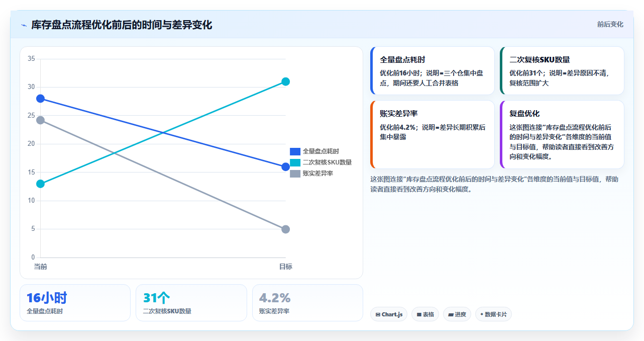Image resolution: width=644 pixels, height=341 pixels.
Task: Click the blue data point at 当前 value 28
Action: point(40,99)
